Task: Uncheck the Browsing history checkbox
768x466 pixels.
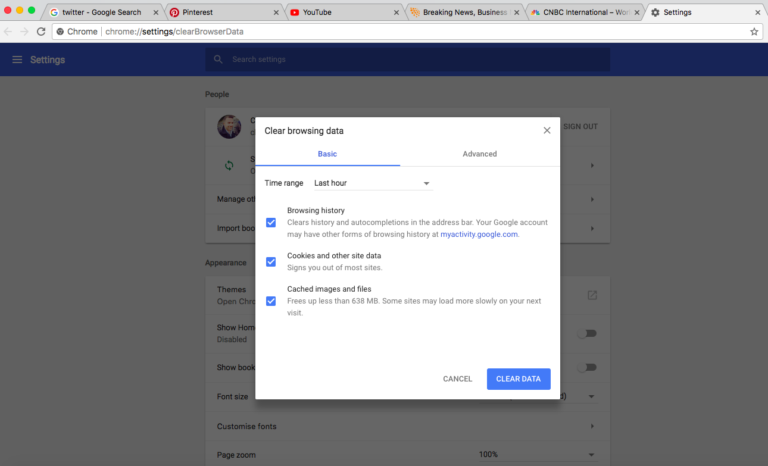Action: [x=271, y=222]
